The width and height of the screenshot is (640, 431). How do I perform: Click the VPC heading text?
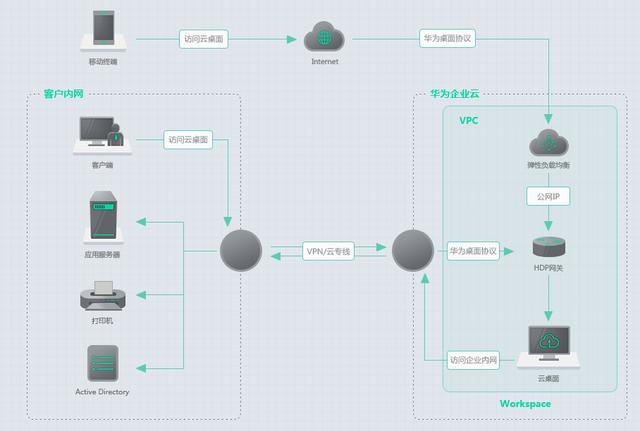click(x=469, y=121)
